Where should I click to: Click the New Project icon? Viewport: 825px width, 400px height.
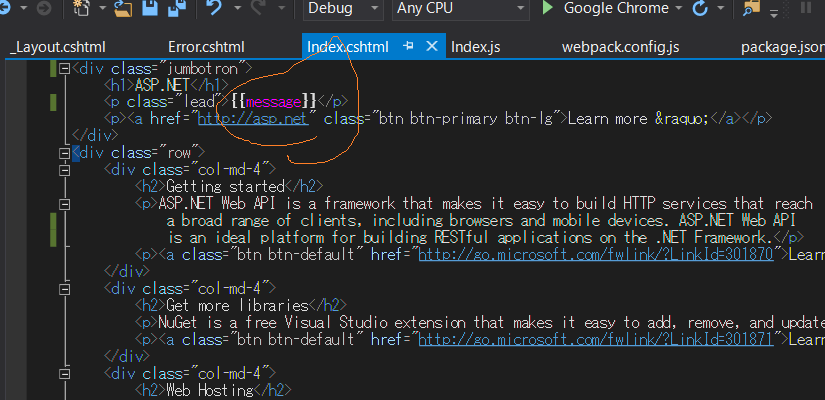click(81, 8)
